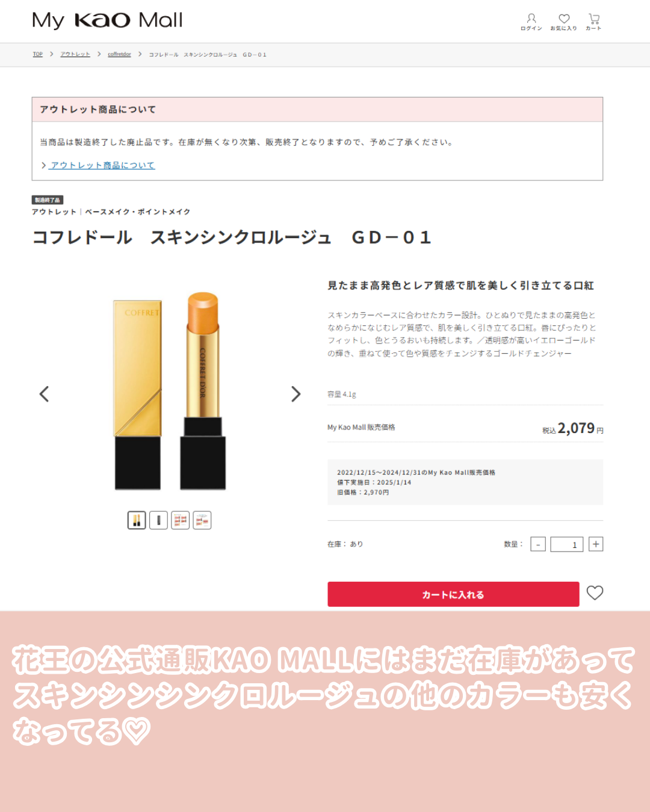Open the cart icon in header
Viewport: 650px width, 812px height.
point(594,22)
